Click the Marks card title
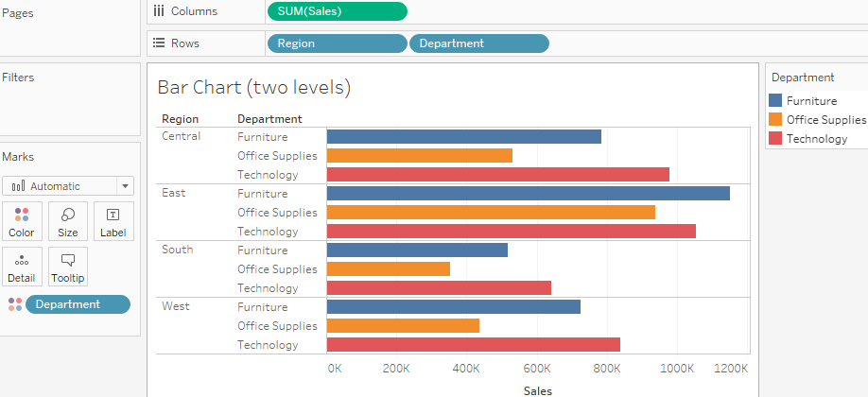The width and height of the screenshot is (868, 397). click(18, 157)
